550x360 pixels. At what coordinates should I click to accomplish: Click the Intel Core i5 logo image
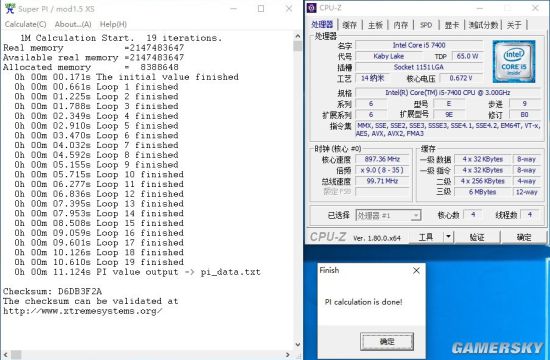514,61
